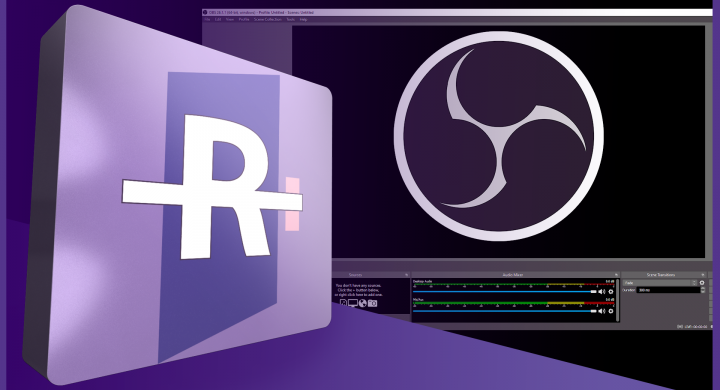Pop out the Sources dock
The height and width of the screenshot is (390, 720).
[x=406, y=275]
